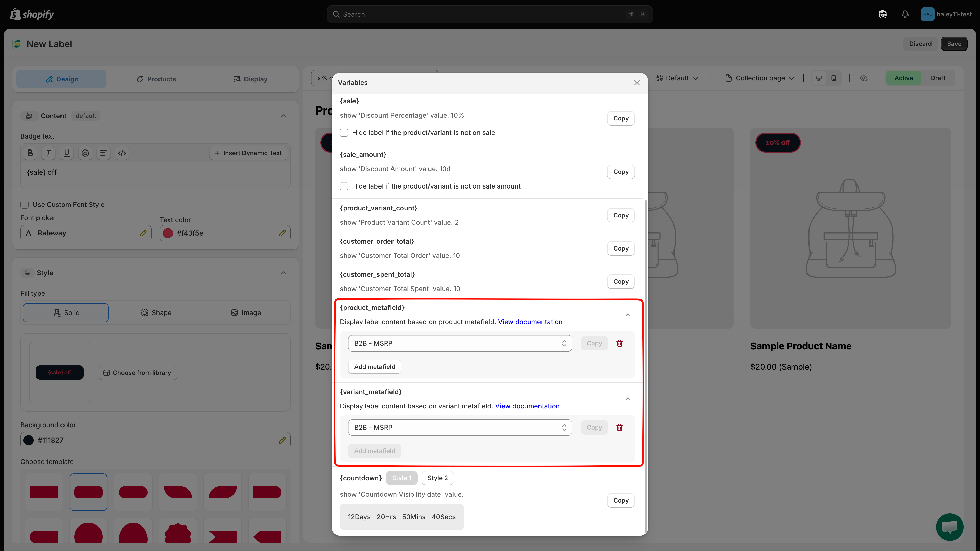Image resolution: width=980 pixels, height=551 pixels.
Task: Collapse the {product_metafield} section
Action: point(628,315)
